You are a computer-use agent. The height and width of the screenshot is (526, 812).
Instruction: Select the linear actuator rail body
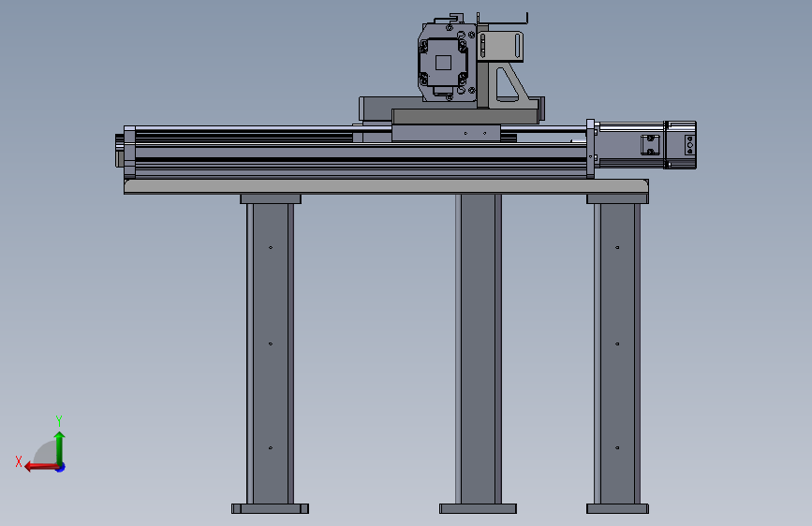361,158
